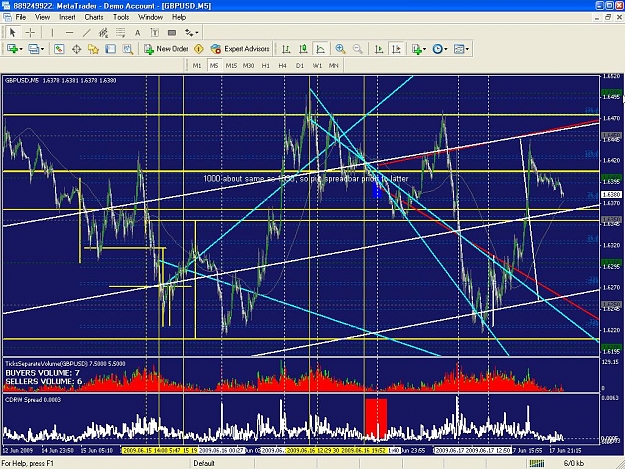Click the 'SELLERS VOLUME: 6' label

pyautogui.click(x=44, y=381)
